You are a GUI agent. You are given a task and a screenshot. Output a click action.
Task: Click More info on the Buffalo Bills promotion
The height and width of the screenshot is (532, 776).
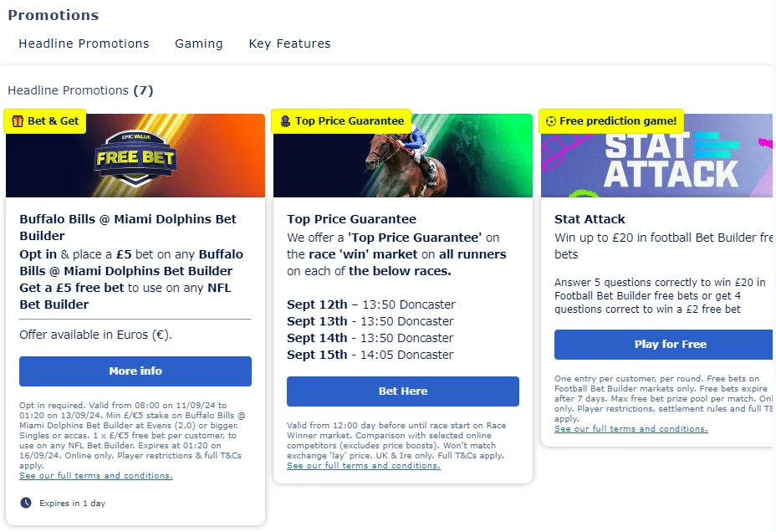click(135, 371)
